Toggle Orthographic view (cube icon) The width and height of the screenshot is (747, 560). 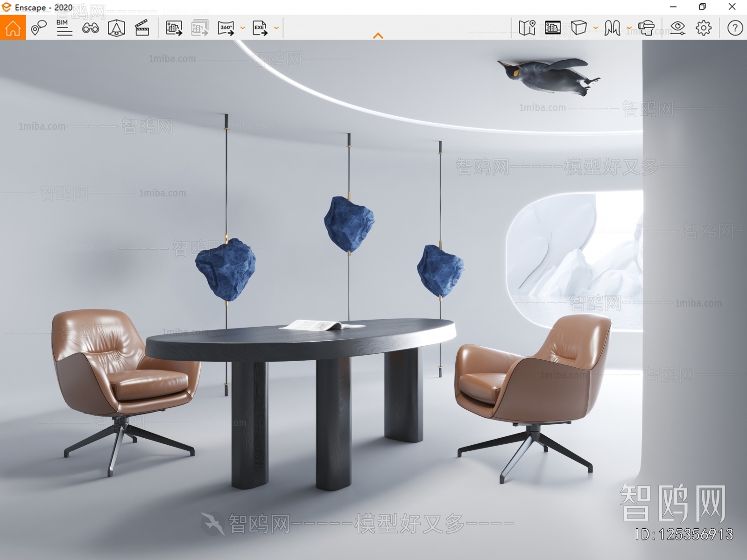578,28
